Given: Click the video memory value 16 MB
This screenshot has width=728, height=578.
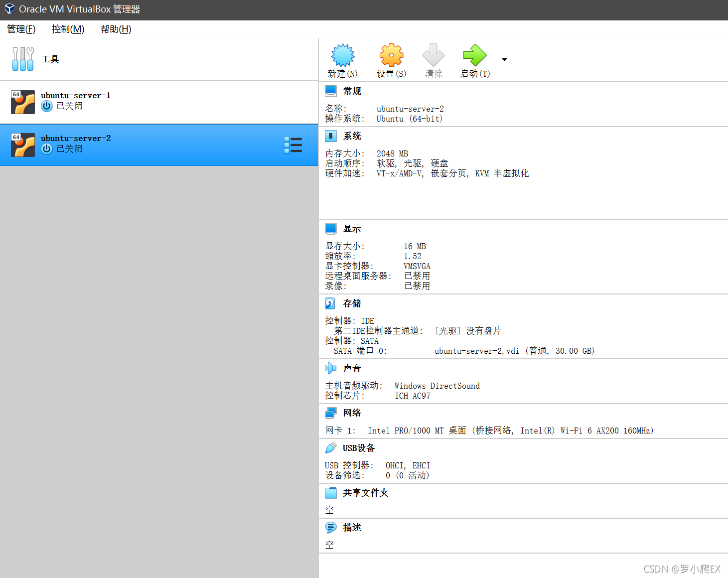Looking at the screenshot, I should coord(415,247).
